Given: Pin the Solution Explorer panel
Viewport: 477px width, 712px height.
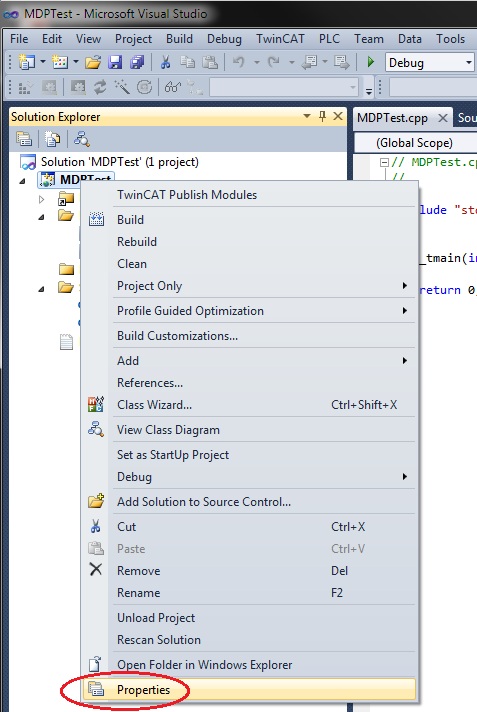Looking at the screenshot, I should tap(323, 116).
